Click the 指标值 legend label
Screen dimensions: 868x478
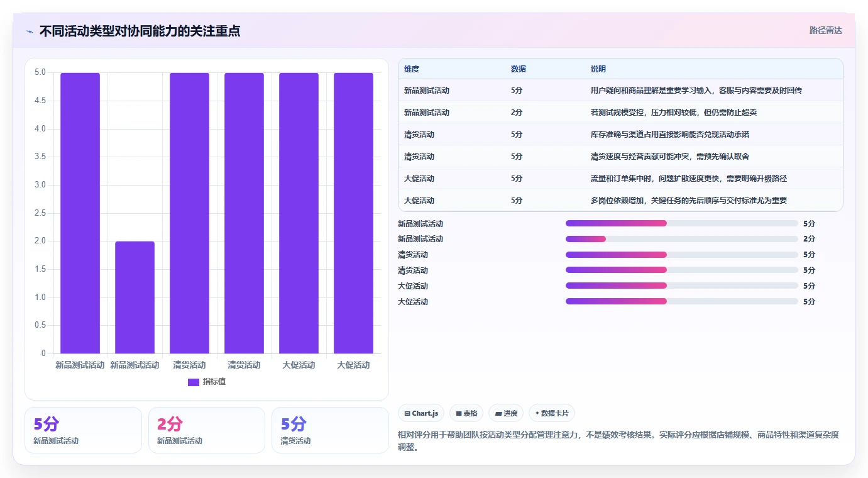(214, 382)
